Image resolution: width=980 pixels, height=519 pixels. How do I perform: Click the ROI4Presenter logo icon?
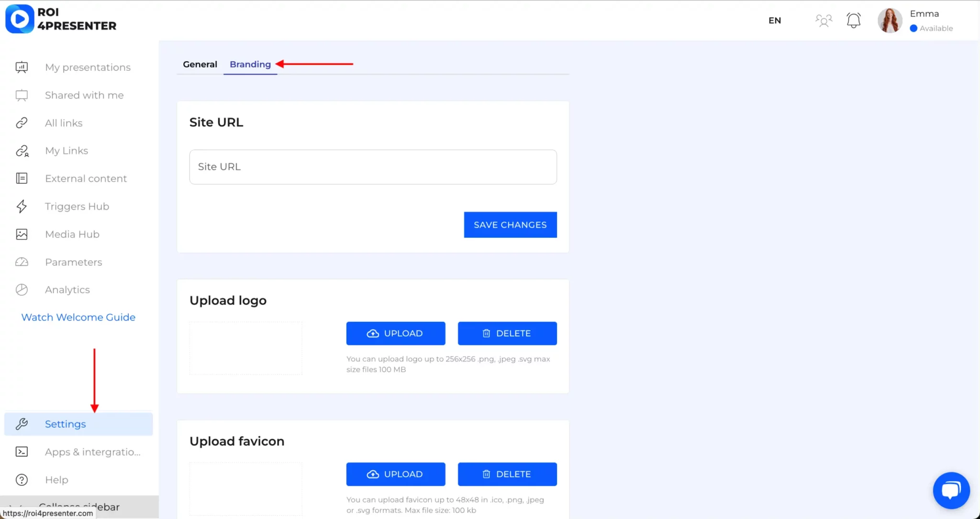tap(20, 19)
